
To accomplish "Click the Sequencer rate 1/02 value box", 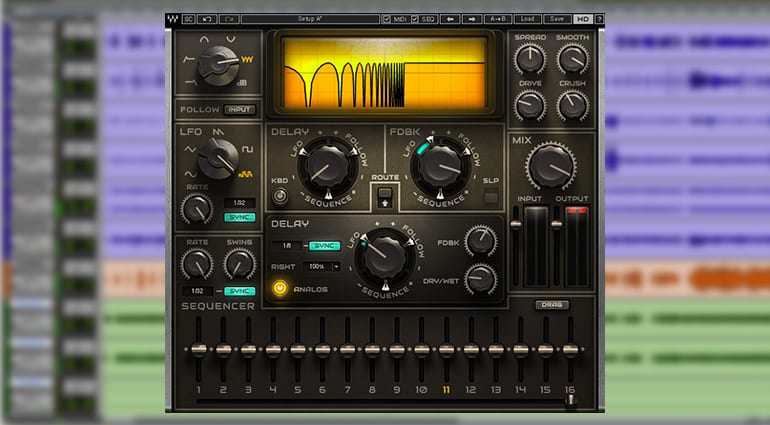I will point(197,291).
